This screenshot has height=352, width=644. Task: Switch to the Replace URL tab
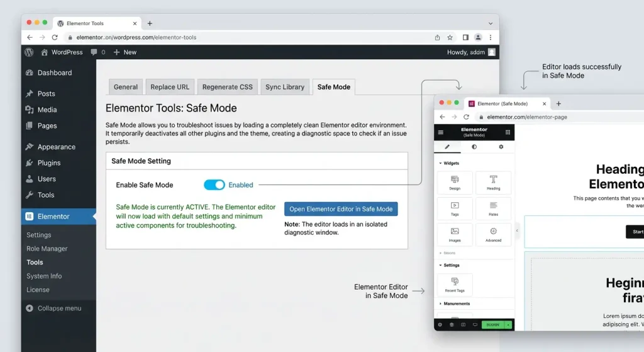pos(170,87)
